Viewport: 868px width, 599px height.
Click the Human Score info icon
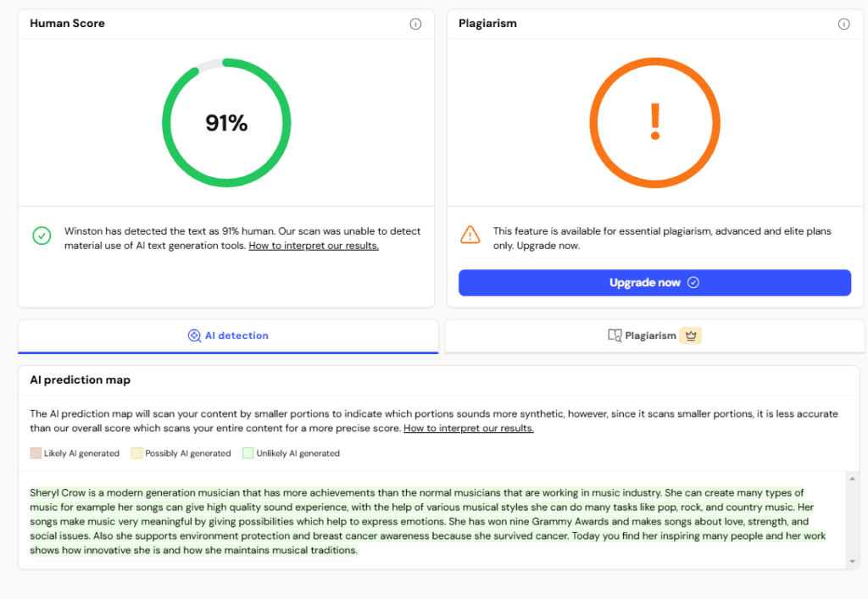click(415, 24)
